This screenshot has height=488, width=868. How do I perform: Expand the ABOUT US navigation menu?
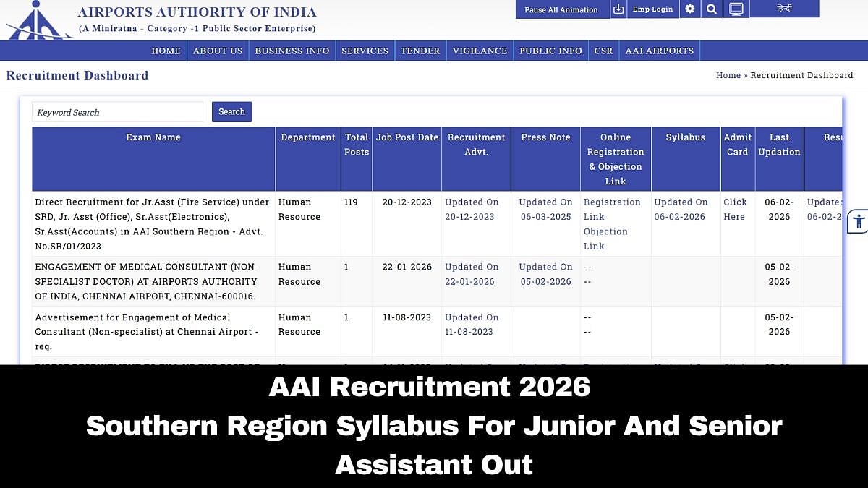(x=218, y=51)
